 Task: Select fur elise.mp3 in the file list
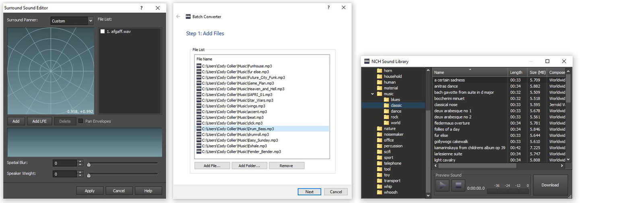coord(262,72)
